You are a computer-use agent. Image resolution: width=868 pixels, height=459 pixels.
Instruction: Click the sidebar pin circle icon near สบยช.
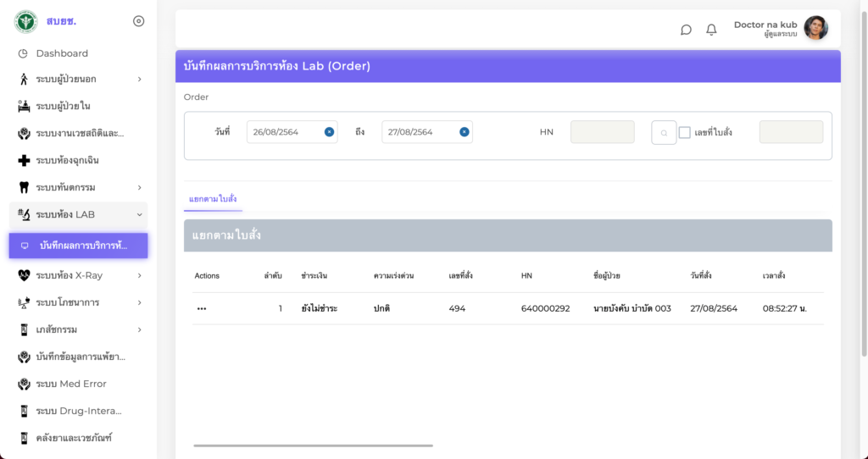(139, 21)
